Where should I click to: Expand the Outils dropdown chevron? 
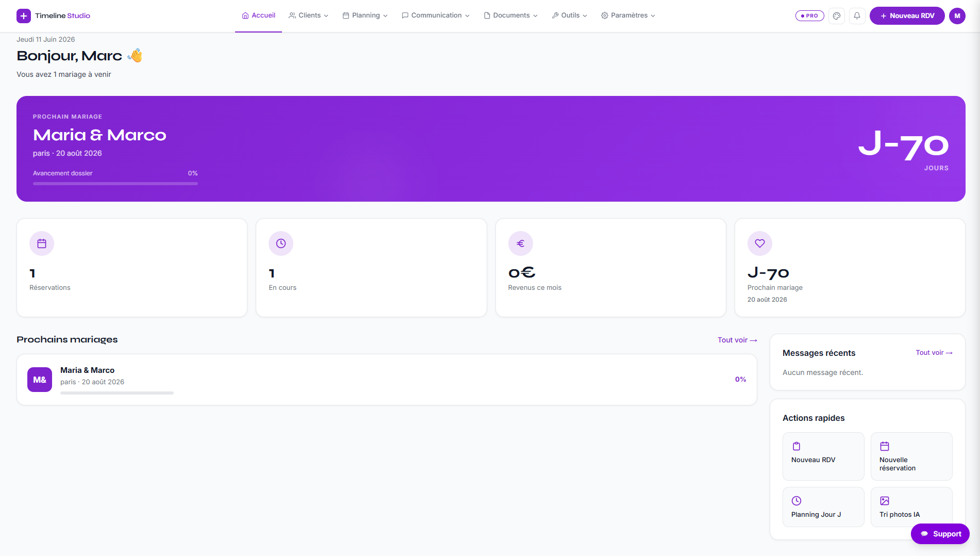point(585,16)
